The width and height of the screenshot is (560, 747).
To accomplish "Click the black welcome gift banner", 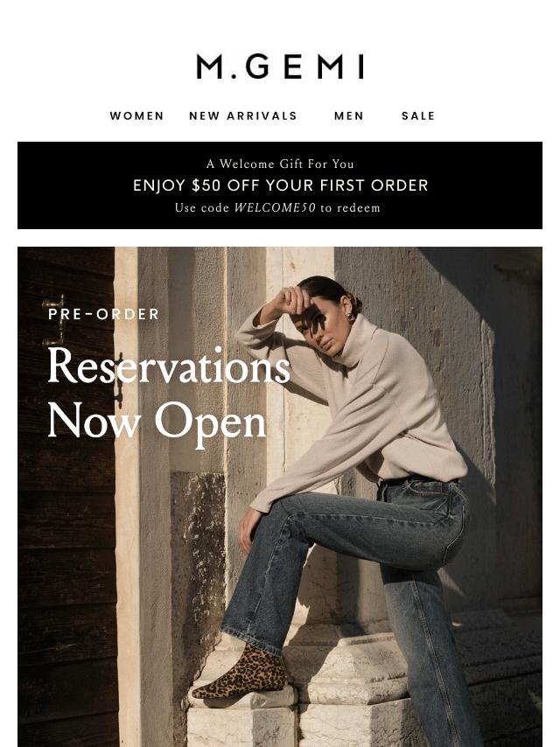I will pyautogui.click(x=280, y=185).
